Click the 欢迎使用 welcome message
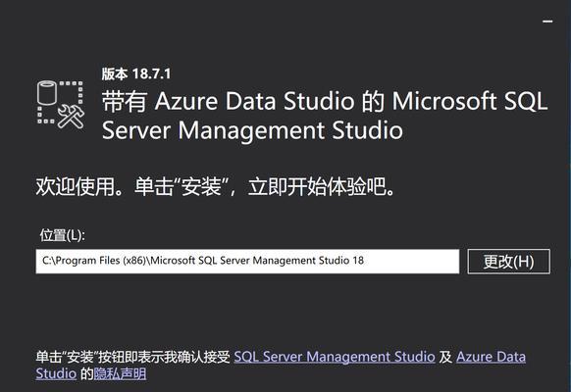 coord(215,187)
